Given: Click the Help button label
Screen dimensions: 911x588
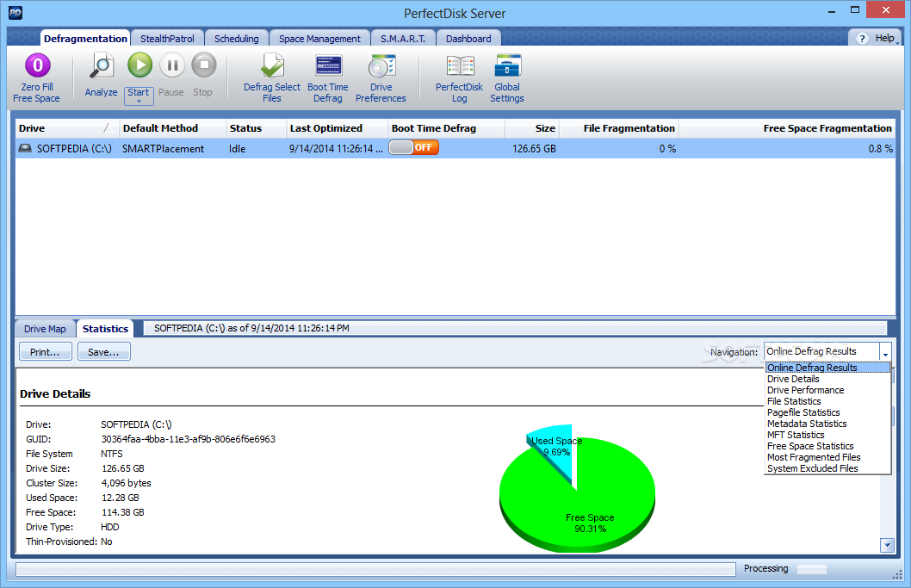Looking at the screenshot, I should click(x=884, y=38).
